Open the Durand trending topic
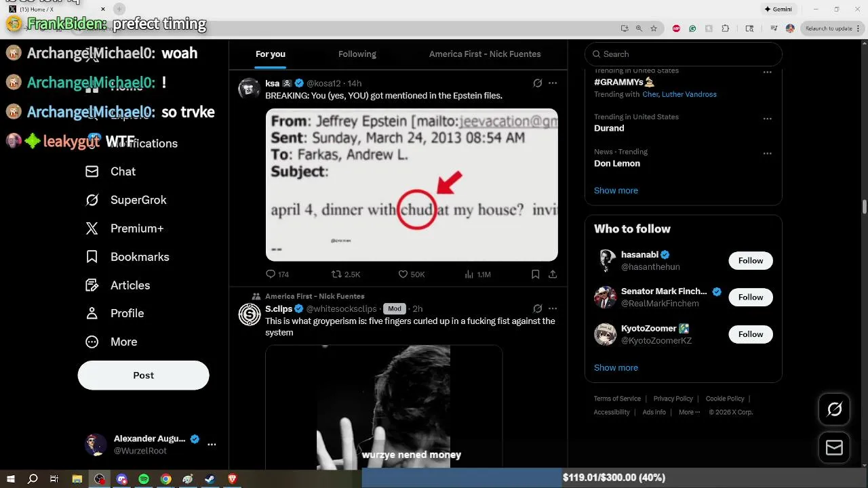868x488 pixels. point(609,128)
